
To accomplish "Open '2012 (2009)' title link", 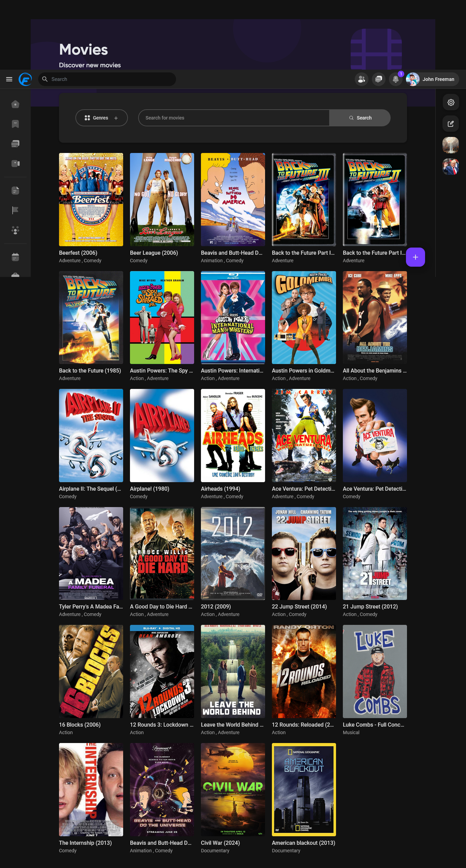I will pos(216,607).
